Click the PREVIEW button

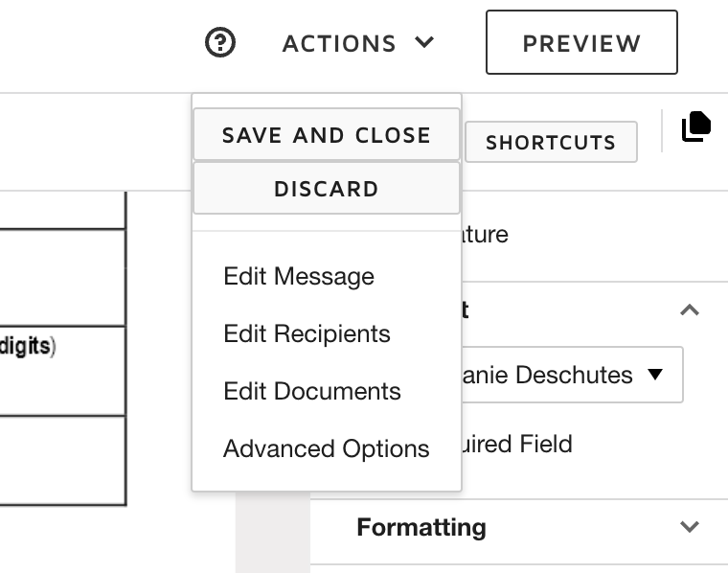581,43
